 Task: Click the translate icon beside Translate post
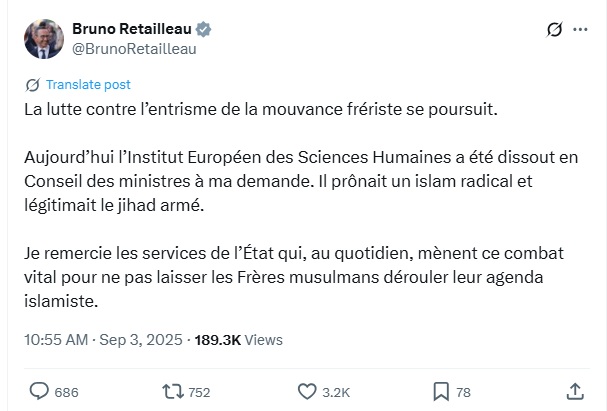coord(32,85)
